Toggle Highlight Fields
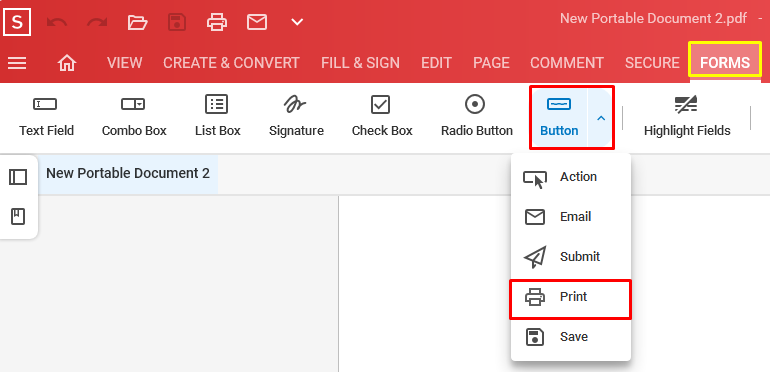770x372 pixels. (687, 117)
